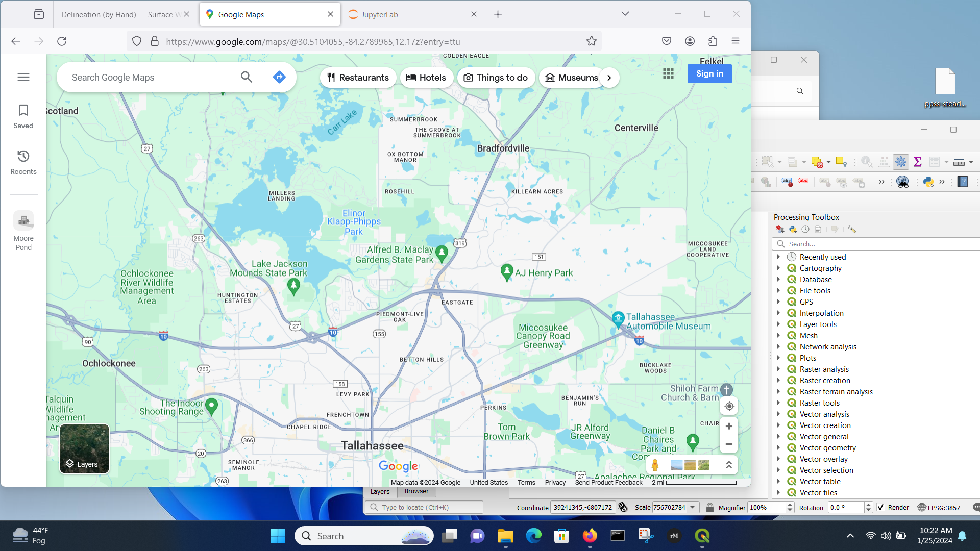Show more Maps category chips arrow
Image resolution: width=980 pixels, height=551 pixels.
coord(609,78)
